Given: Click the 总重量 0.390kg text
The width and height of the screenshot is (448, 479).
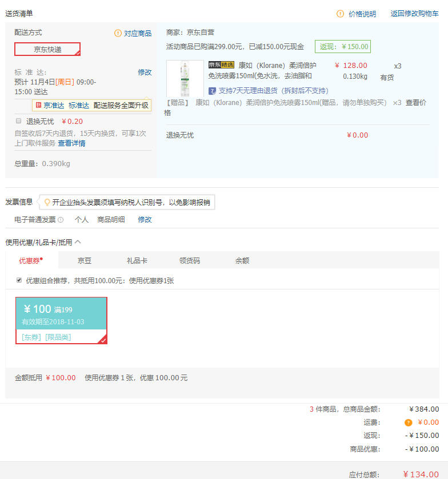Looking at the screenshot, I should (x=42, y=164).
